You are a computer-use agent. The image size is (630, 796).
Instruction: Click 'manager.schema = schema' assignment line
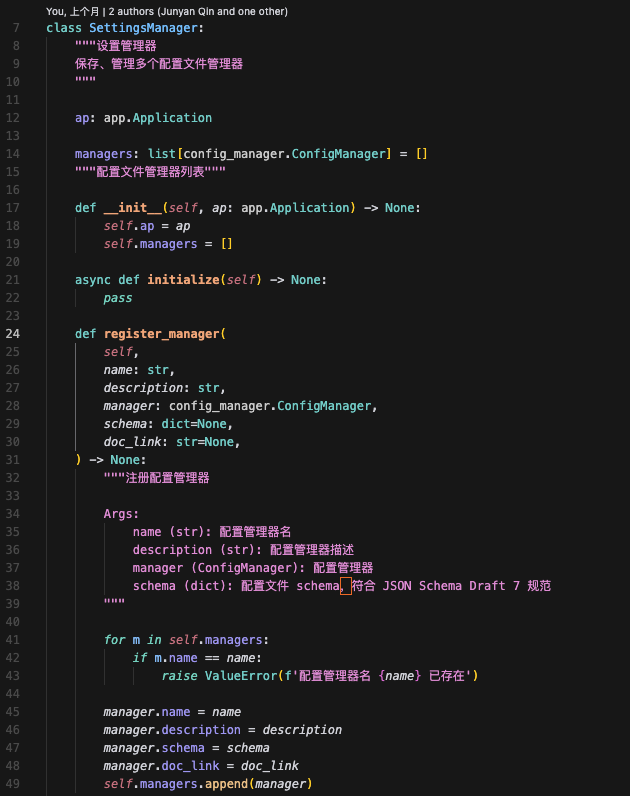tap(186, 748)
